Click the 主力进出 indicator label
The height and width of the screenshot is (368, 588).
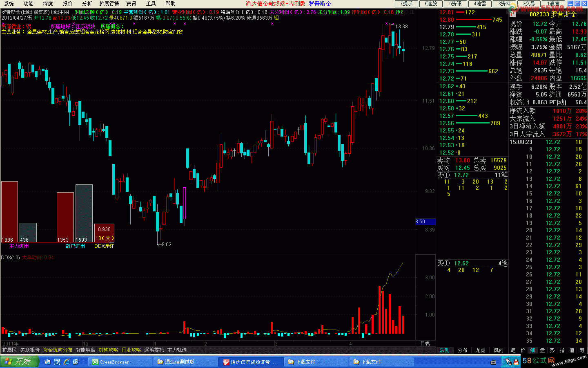tap(19, 246)
